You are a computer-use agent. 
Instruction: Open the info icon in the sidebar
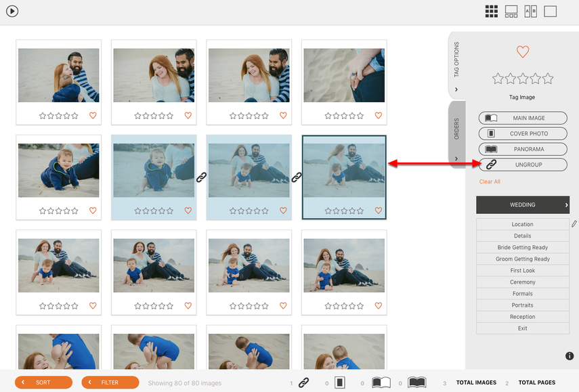point(570,356)
